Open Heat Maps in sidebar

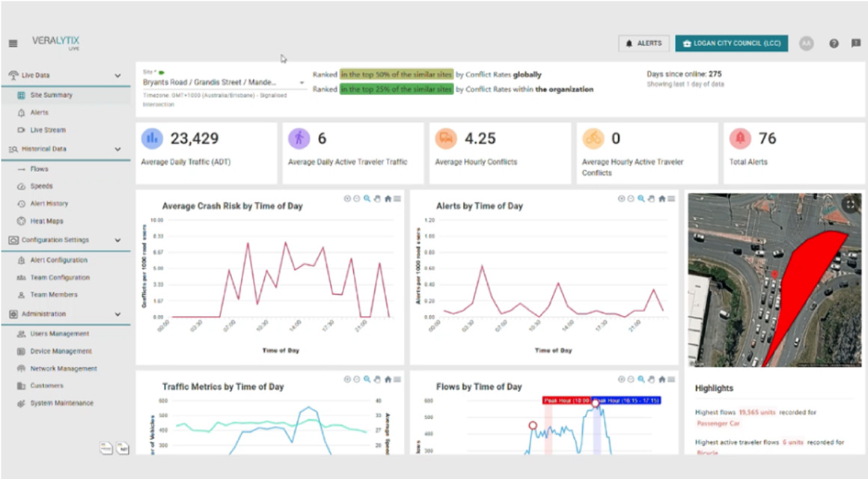coord(46,222)
